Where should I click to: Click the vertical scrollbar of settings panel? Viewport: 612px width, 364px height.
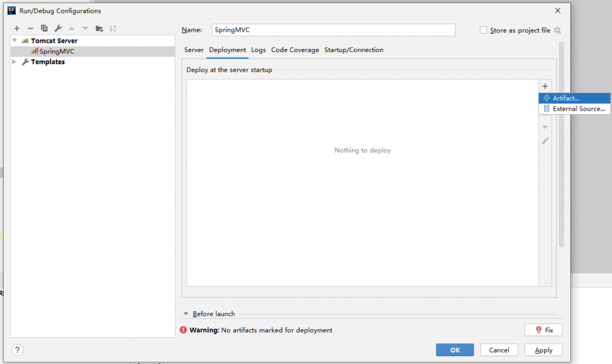(x=561, y=144)
